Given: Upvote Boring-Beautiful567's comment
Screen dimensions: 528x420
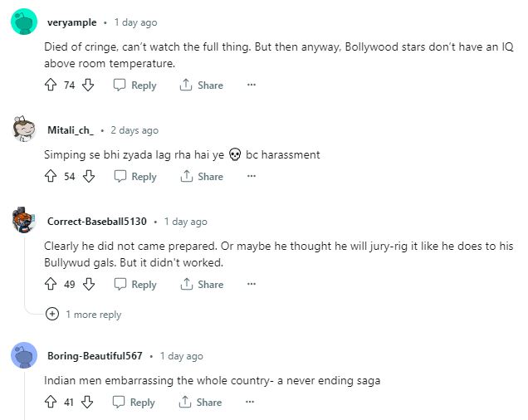Looking at the screenshot, I should pyautogui.click(x=51, y=402).
